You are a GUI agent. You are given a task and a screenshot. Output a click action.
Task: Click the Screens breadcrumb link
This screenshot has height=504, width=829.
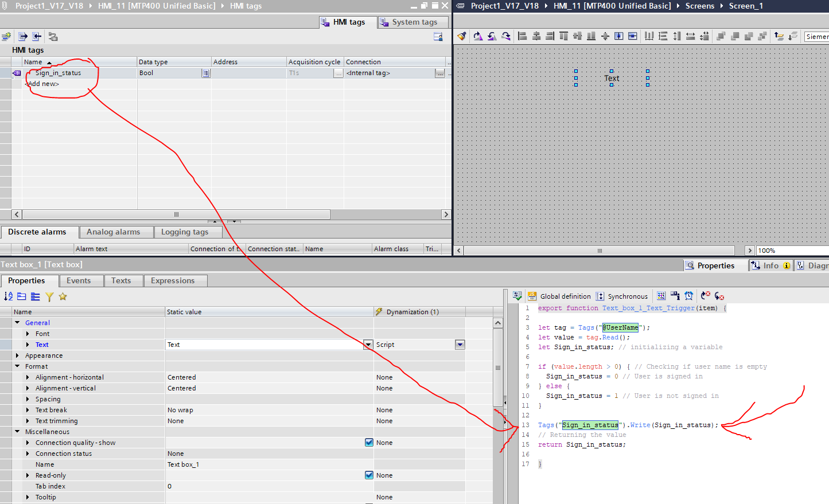coord(699,6)
